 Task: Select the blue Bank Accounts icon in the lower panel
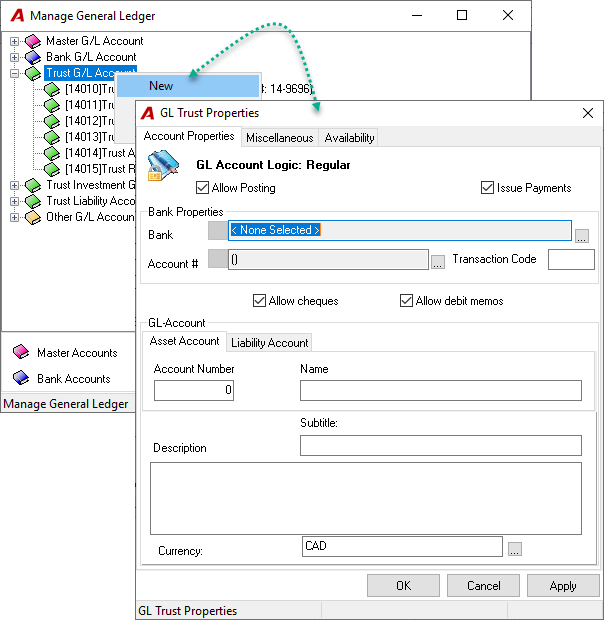coord(21,378)
